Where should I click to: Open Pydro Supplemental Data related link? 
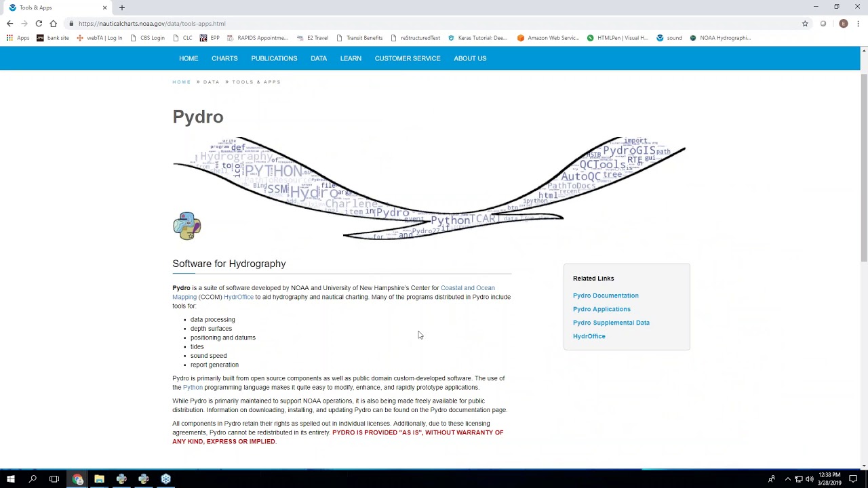point(611,323)
